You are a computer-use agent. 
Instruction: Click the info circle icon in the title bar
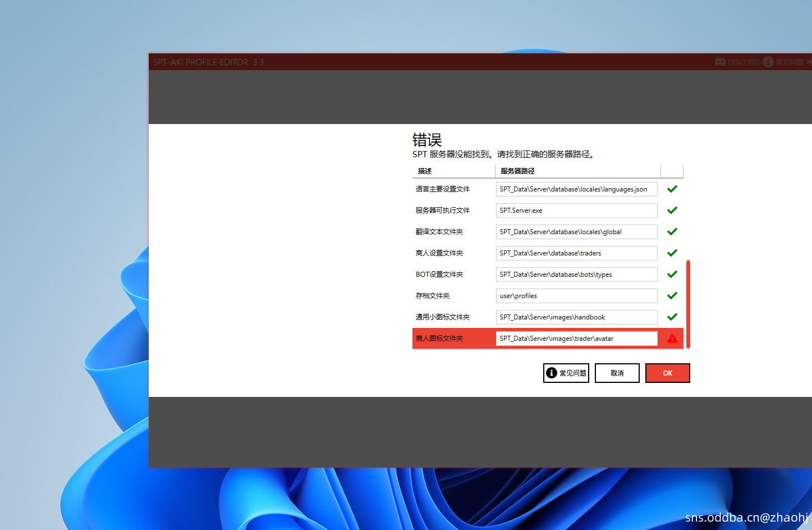coord(768,62)
